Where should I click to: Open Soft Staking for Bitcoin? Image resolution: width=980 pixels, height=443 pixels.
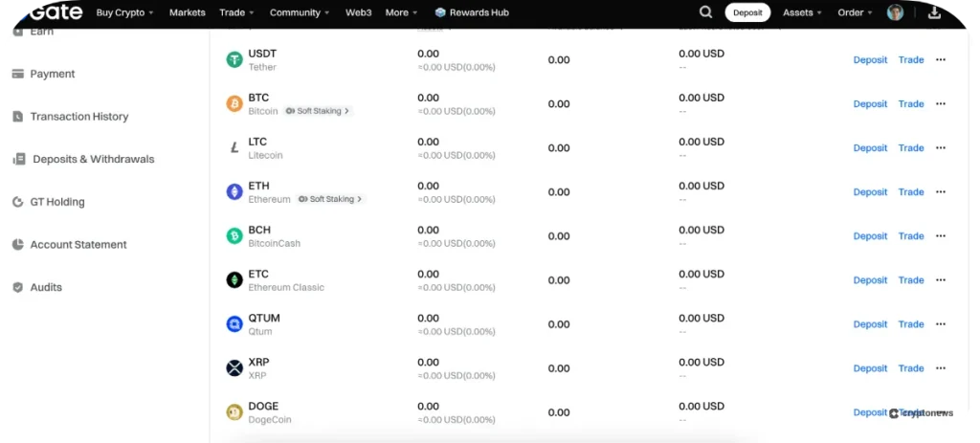pos(318,111)
